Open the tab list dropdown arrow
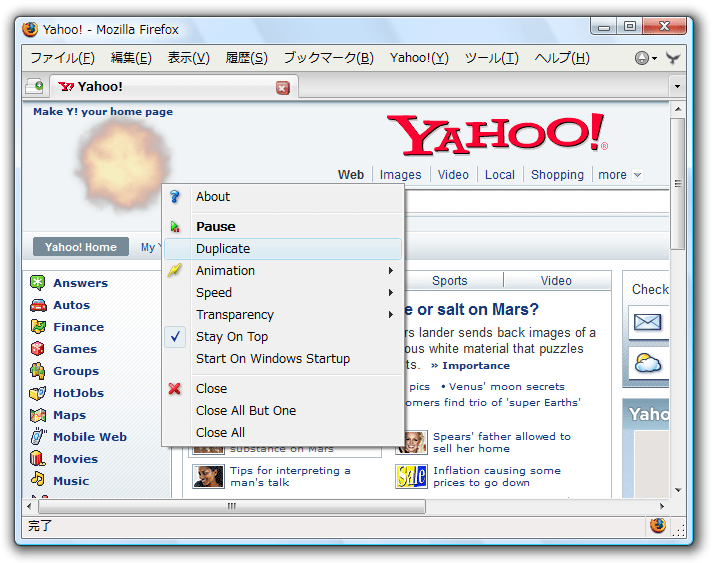Screen dimensions: 712x563 (x=677, y=86)
